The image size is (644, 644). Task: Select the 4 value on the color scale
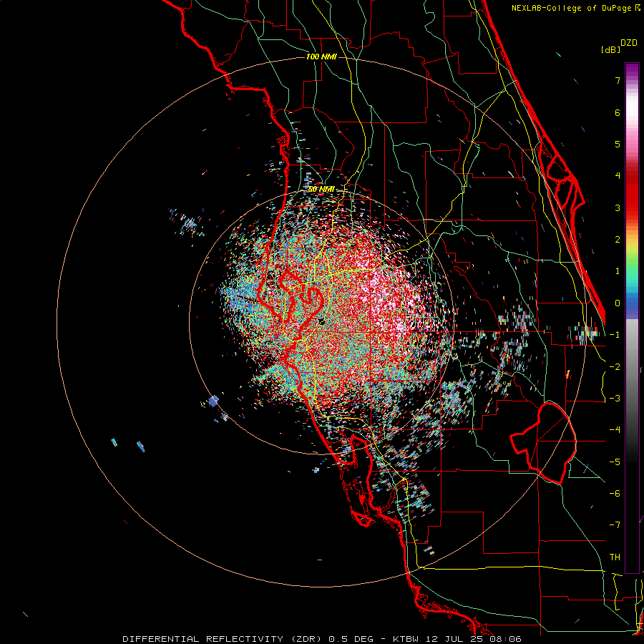618,176
